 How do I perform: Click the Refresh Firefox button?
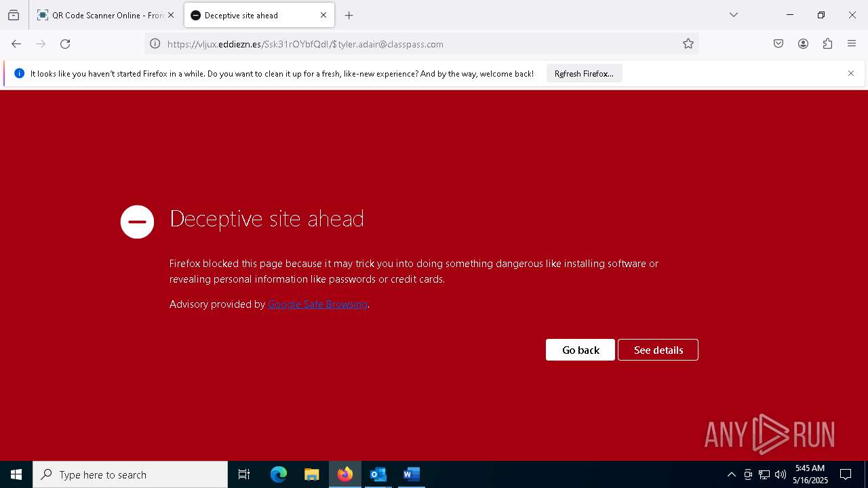(x=584, y=74)
